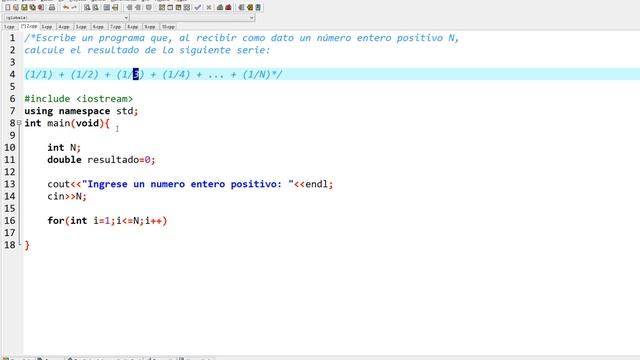
Task: Click 'double resultado=0;' line
Action: click(x=101, y=160)
